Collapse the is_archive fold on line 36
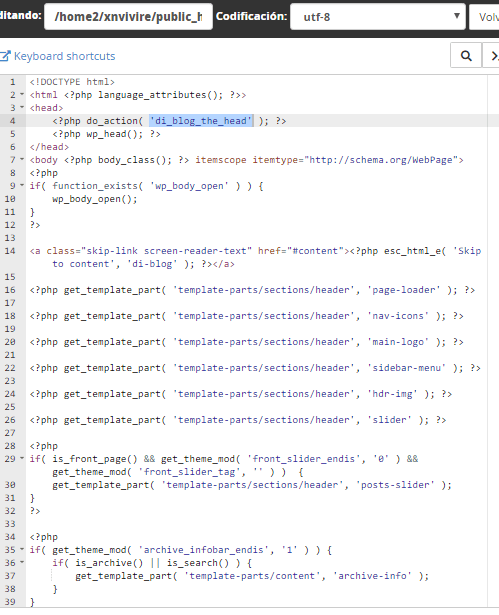 [x=22, y=562]
